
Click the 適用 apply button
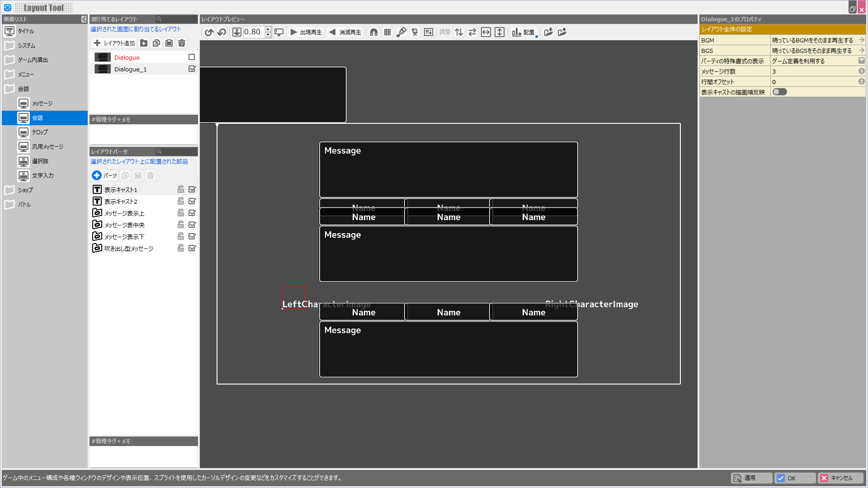tap(751, 478)
